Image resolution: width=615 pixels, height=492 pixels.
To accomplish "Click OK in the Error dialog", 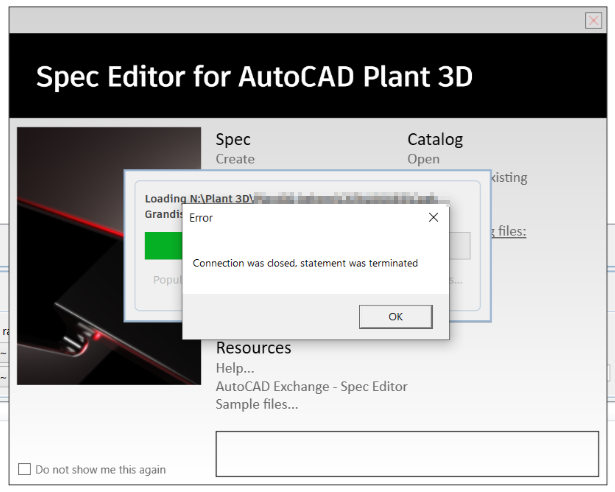I will (396, 317).
